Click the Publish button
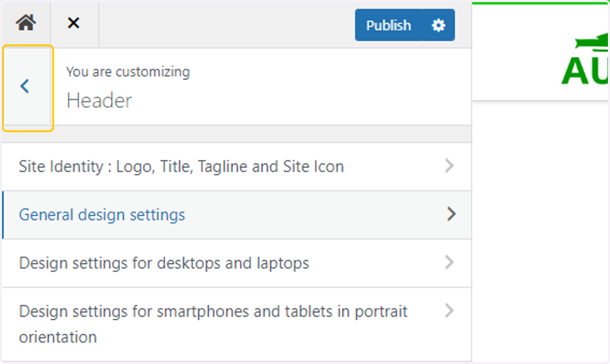This screenshot has width=610, height=364. 388,25
